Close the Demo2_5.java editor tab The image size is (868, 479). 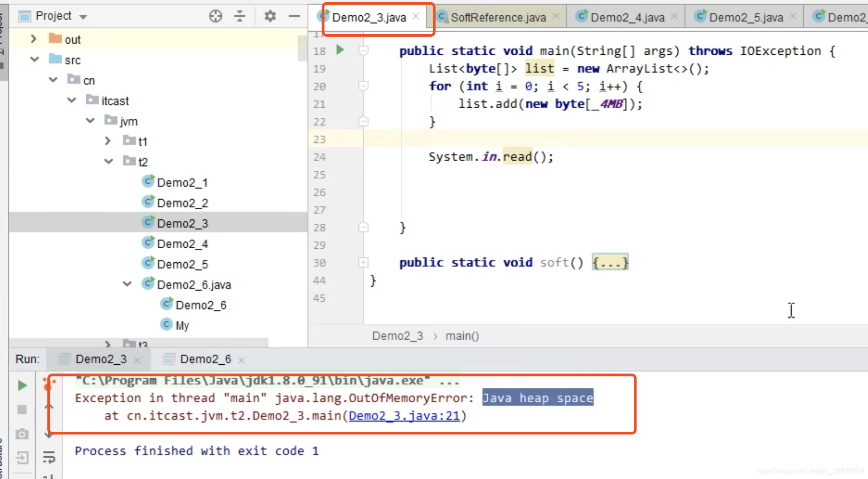pyautogui.click(x=793, y=16)
